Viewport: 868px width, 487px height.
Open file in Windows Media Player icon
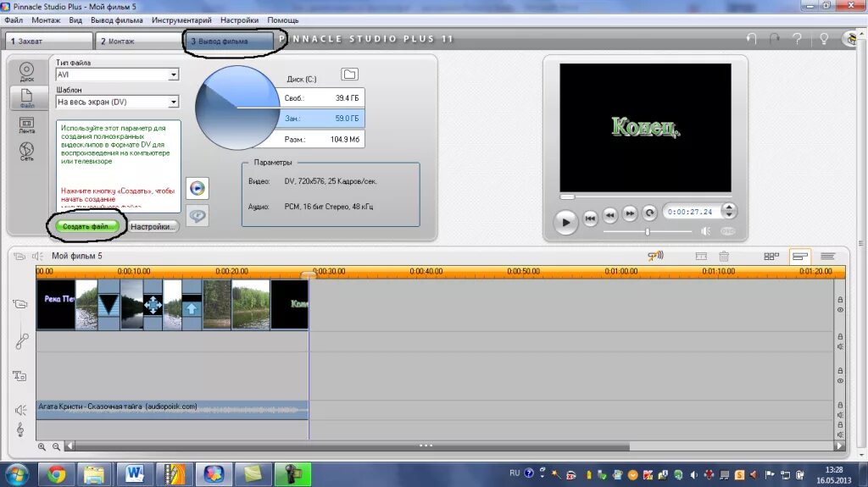197,188
